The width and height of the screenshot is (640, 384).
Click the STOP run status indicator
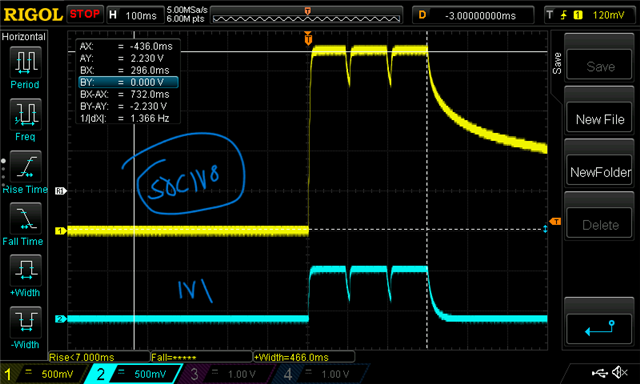coord(84,14)
